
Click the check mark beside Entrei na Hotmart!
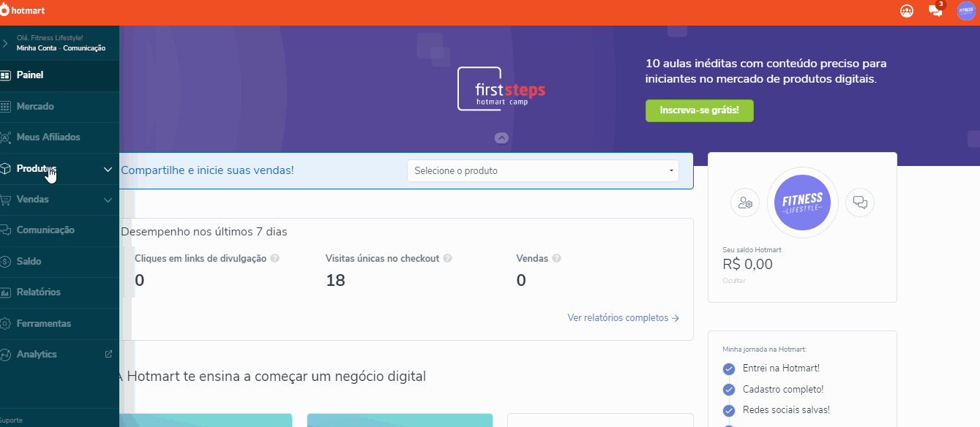pyautogui.click(x=728, y=369)
